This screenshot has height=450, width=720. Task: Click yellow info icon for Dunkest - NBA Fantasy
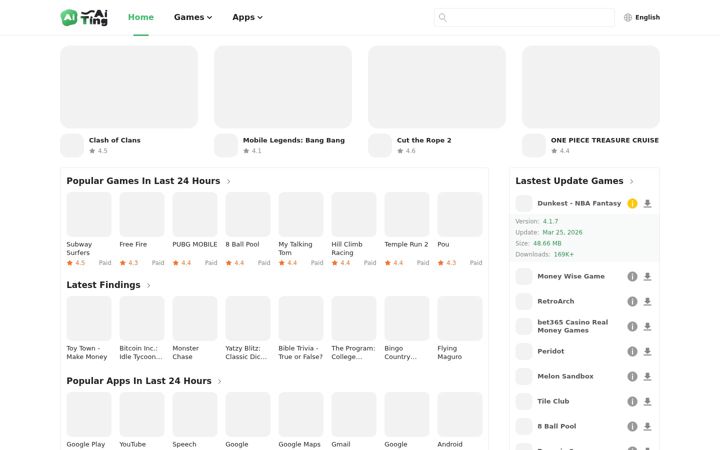[632, 203]
